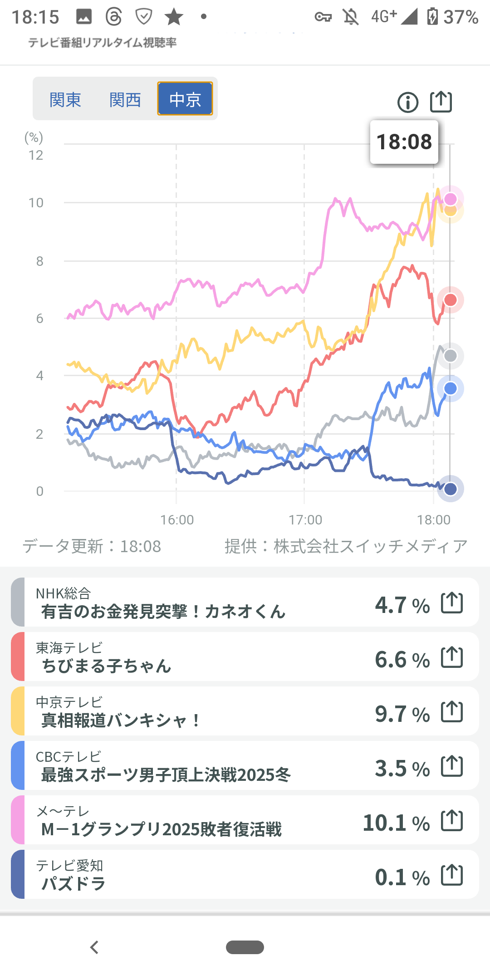Share the テレビ愛知 パズドラ rating
Viewport: 490px width, 980px height.
click(452, 875)
